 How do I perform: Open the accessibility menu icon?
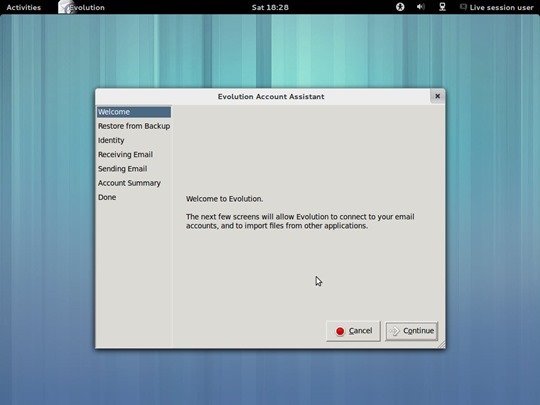click(400, 7)
